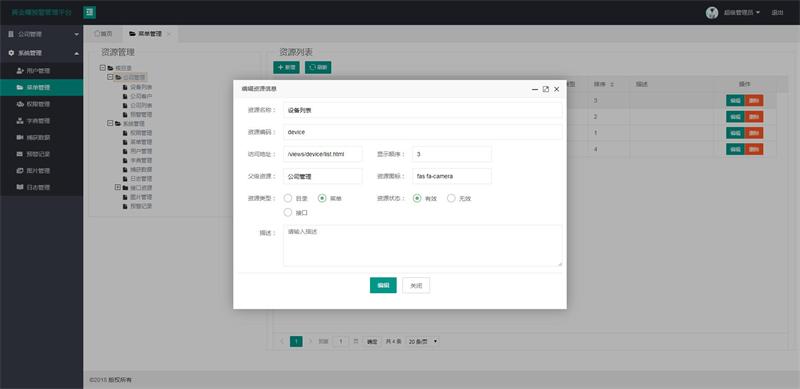
Task: Select the 接口 resource type radio
Action: (288, 212)
